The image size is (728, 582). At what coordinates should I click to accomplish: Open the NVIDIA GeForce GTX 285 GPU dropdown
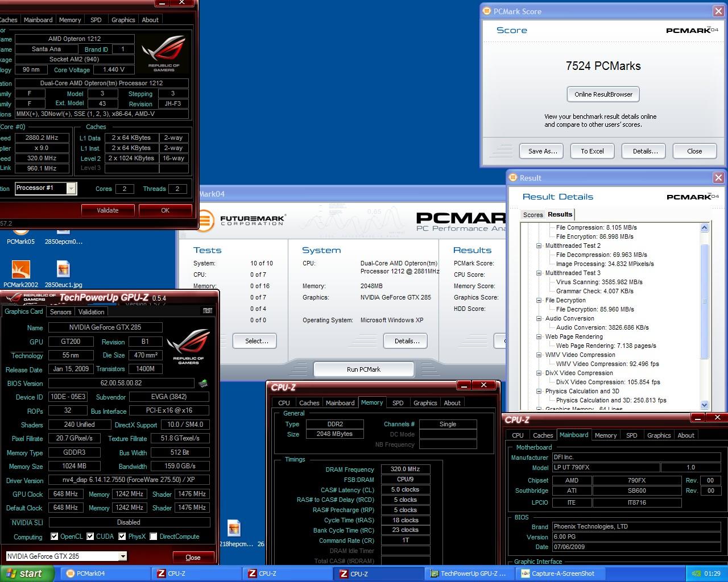point(122,556)
